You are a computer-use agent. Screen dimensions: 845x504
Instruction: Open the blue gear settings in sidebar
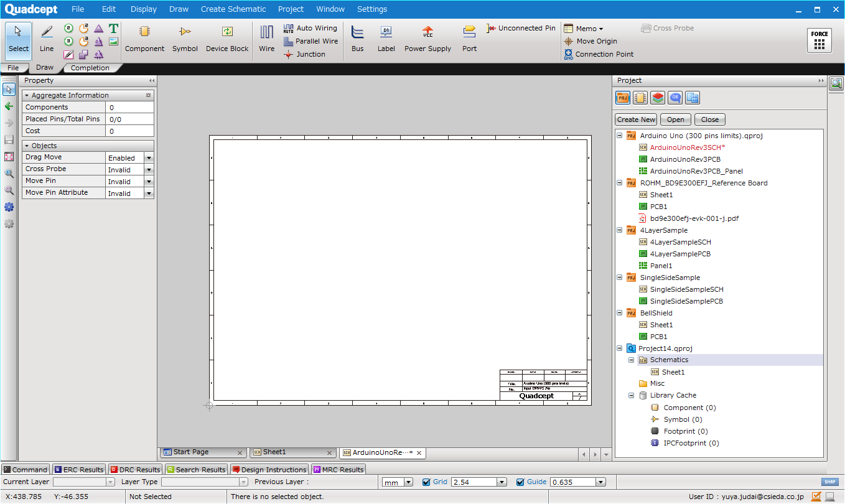[9, 207]
